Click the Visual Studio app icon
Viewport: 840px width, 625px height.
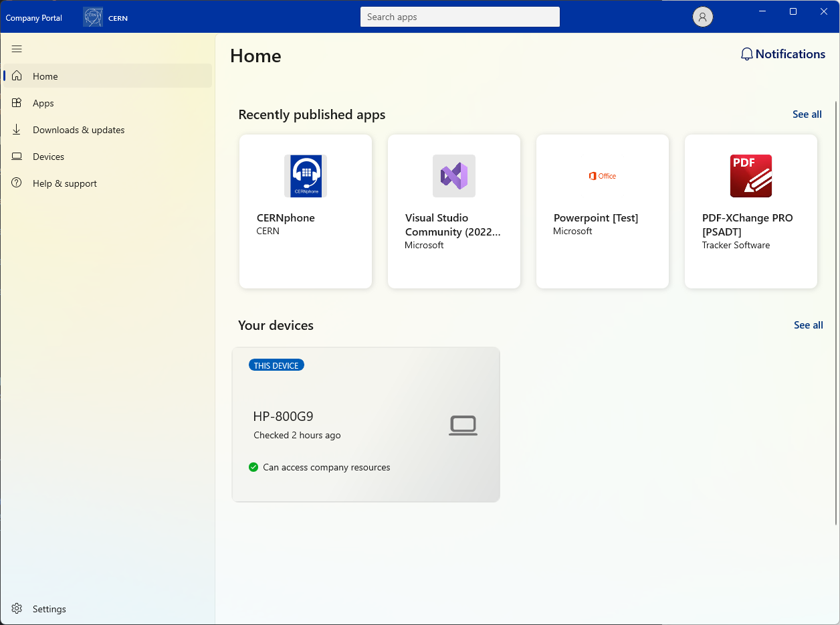pyautogui.click(x=454, y=176)
